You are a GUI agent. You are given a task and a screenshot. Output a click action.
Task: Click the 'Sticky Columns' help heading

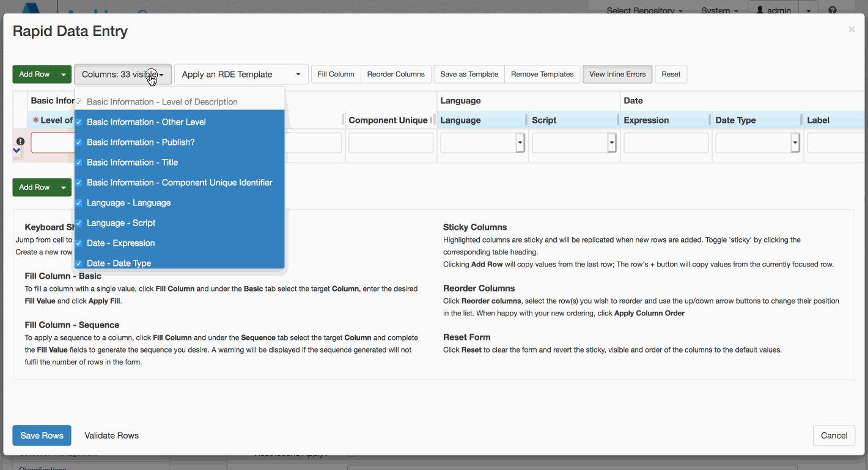coord(475,227)
